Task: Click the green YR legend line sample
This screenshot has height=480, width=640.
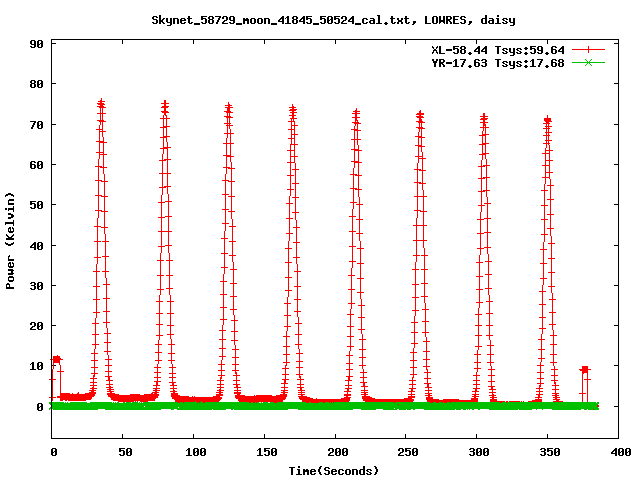Action: point(588,63)
